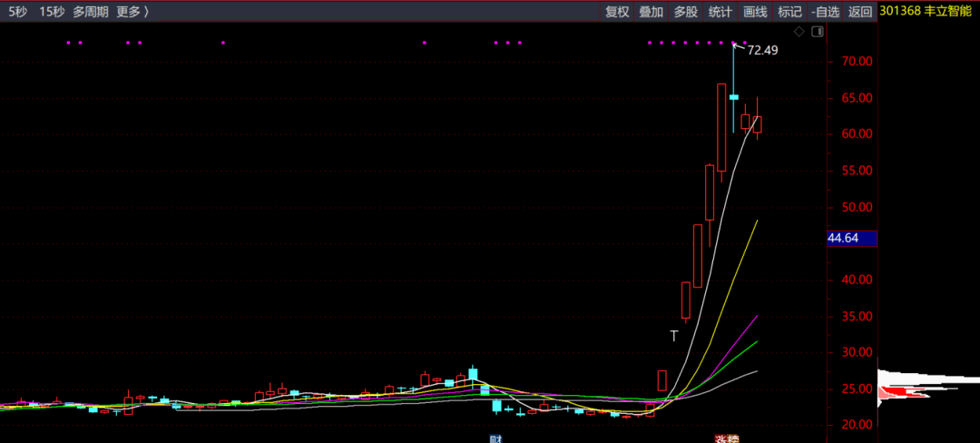Click the 返回 back button
Screen dimensions: 980x443
pos(859,11)
